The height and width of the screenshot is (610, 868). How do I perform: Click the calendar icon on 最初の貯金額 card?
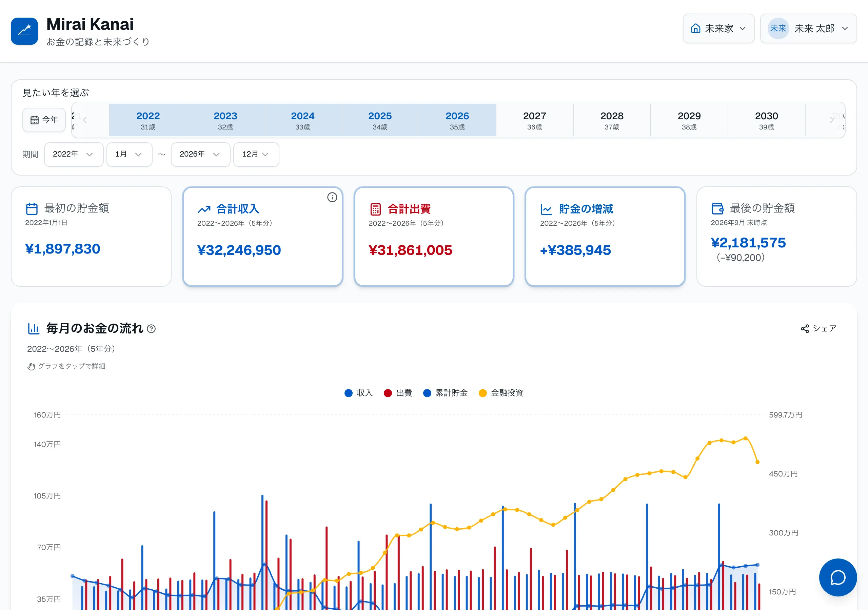[x=32, y=208]
